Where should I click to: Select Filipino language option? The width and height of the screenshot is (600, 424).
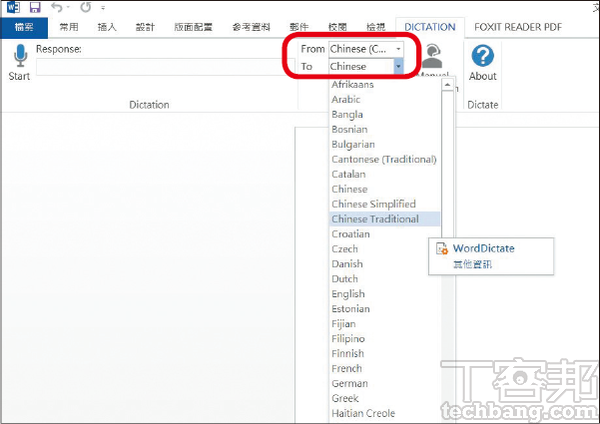[x=385, y=338]
